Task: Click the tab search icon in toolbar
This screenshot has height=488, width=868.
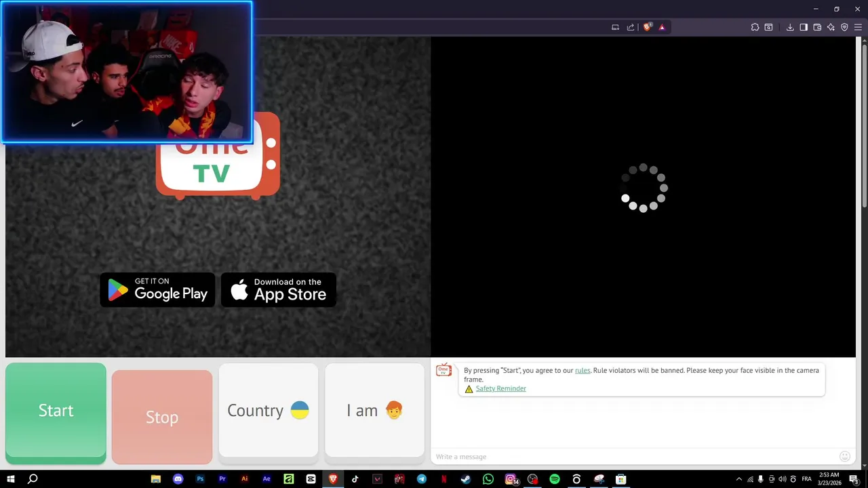Action: pos(768,27)
